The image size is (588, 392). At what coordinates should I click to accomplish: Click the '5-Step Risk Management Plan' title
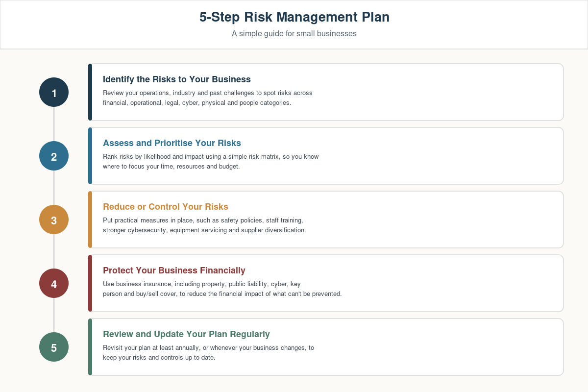tap(294, 17)
